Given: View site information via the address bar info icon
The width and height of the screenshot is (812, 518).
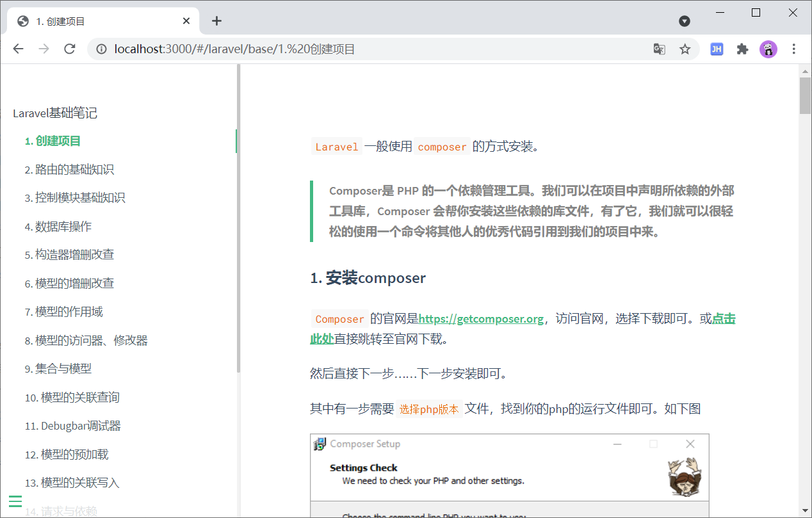Looking at the screenshot, I should tap(102, 48).
